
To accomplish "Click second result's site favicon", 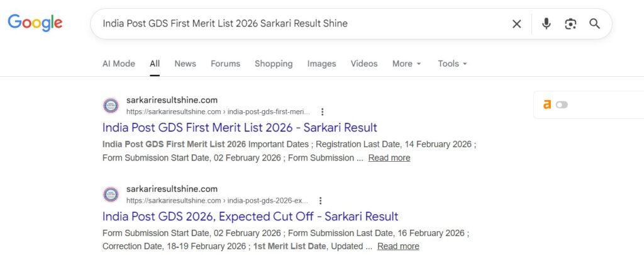I will [111, 195].
